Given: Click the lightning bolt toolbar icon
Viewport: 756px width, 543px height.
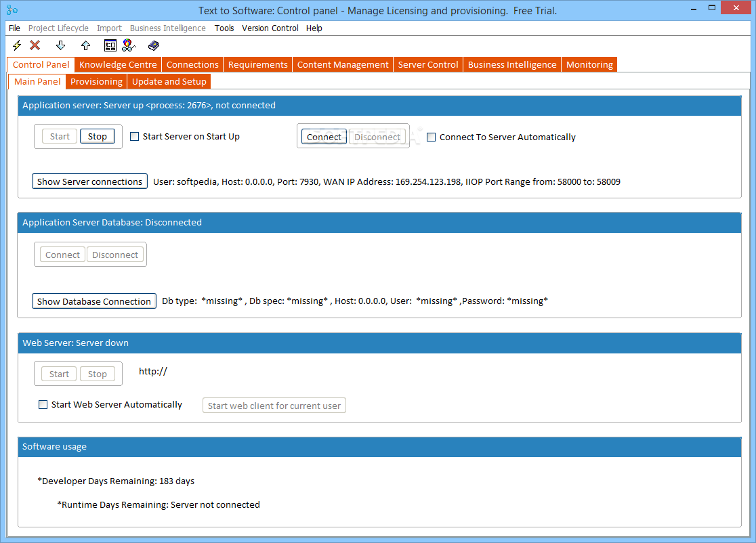Looking at the screenshot, I should tap(17, 45).
